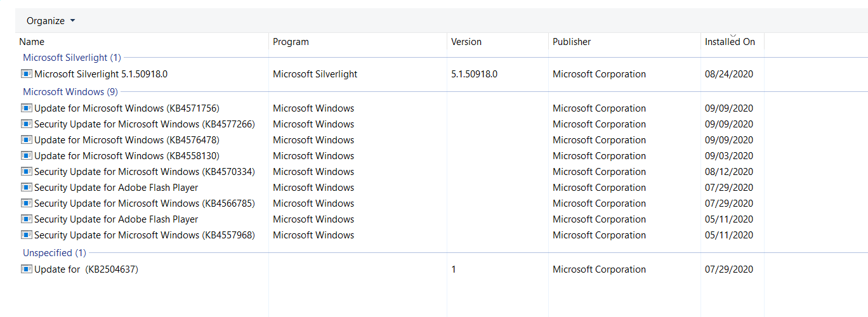The image size is (868, 317).
Task: Click icon of Adobe Flash update installed 05/11/2020
Action: [27, 219]
